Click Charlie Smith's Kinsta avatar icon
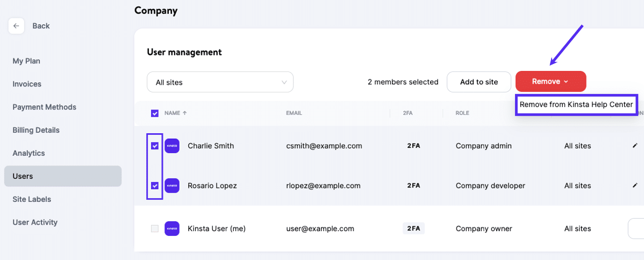The height and width of the screenshot is (260, 644). pos(172,146)
